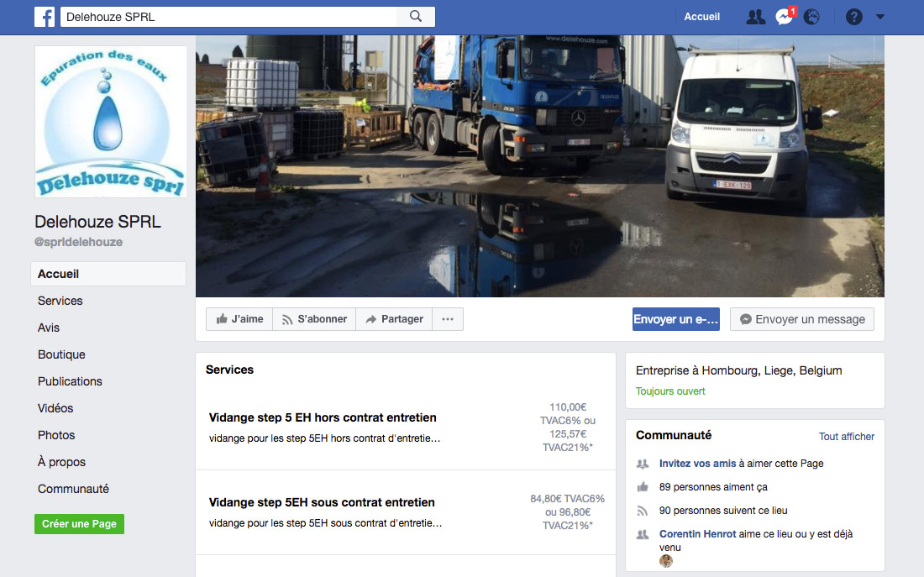Toggle S'abonner to follow the page
Screen dimensions: 924x577
314,319
